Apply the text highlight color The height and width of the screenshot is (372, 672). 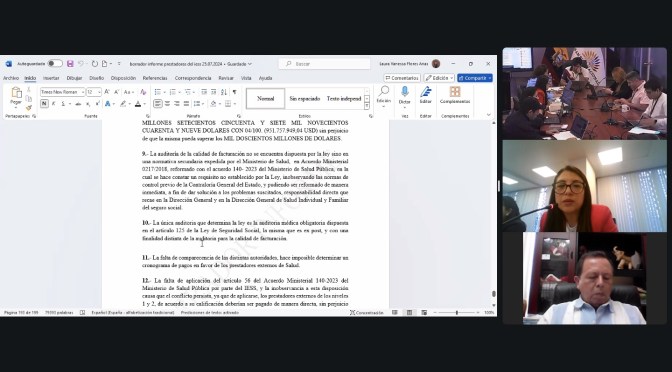tap(123, 104)
